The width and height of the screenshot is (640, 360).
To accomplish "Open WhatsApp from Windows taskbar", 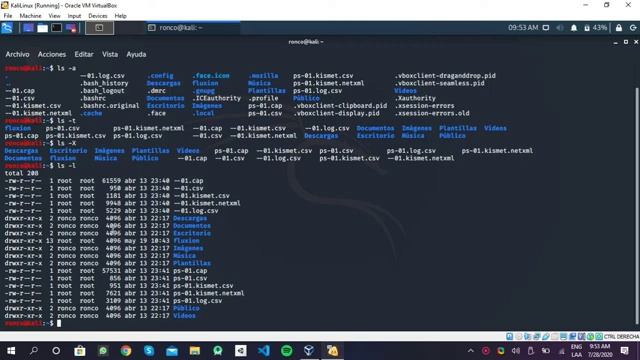I will [102, 351].
